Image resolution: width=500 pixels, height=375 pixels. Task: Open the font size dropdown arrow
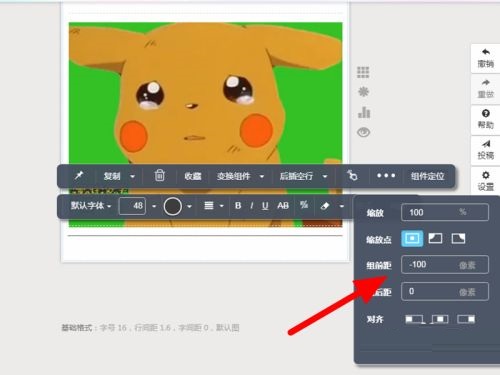coord(154,206)
